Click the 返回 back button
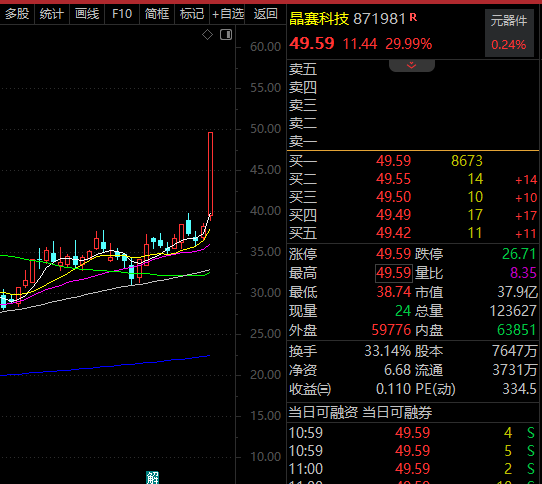 [x=265, y=14]
